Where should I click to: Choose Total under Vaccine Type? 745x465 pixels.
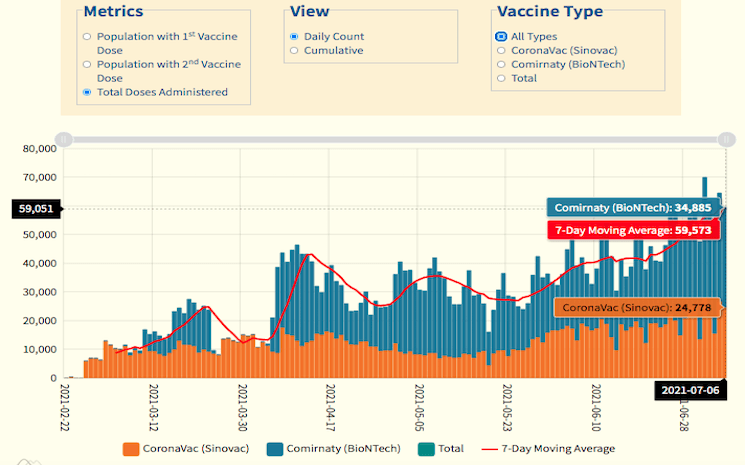(x=501, y=78)
